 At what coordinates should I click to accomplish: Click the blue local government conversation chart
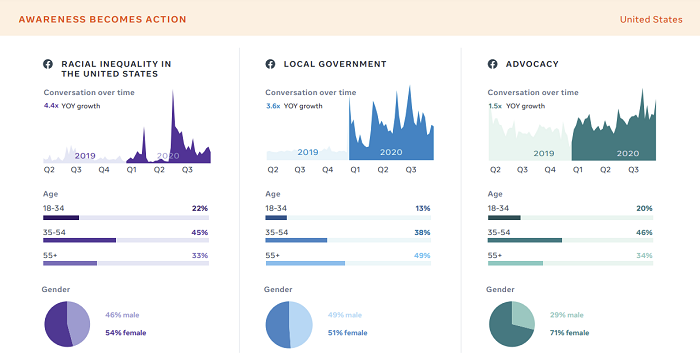tap(350, 123)
